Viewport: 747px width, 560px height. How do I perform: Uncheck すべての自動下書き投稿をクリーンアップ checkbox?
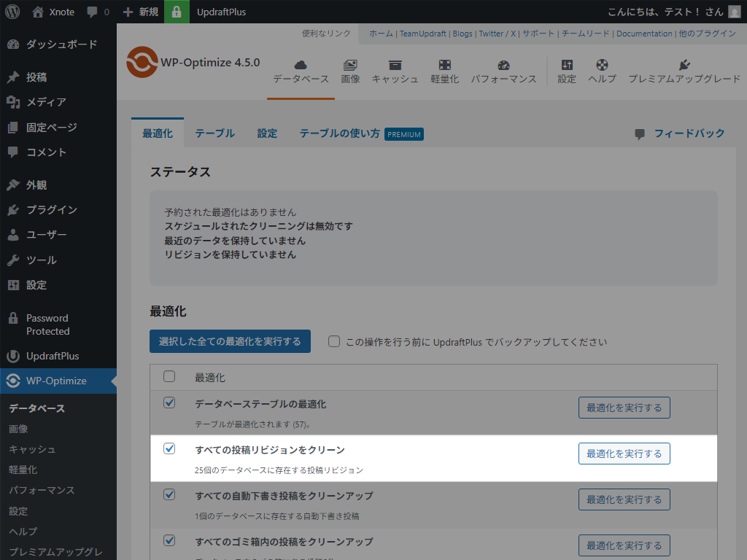point(169,494)
